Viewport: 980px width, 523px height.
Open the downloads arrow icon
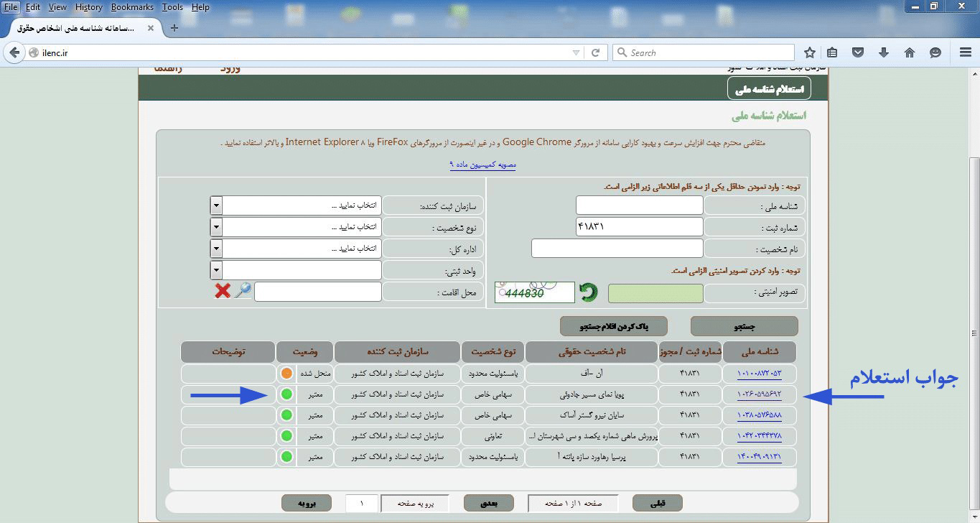click(x=884, y=52)
